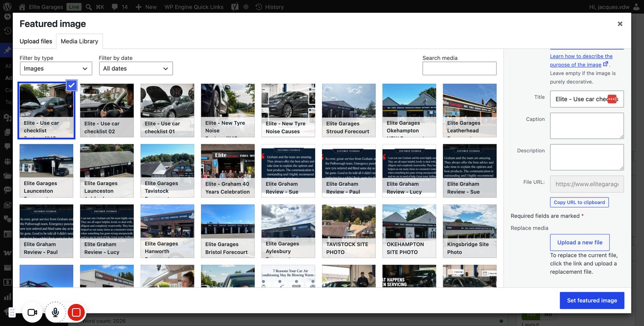Image resolution: width=644 pixels, height=326 pixels.
Task: Click the Yoast SEO icon in admin bar
Action: point(235,7)
